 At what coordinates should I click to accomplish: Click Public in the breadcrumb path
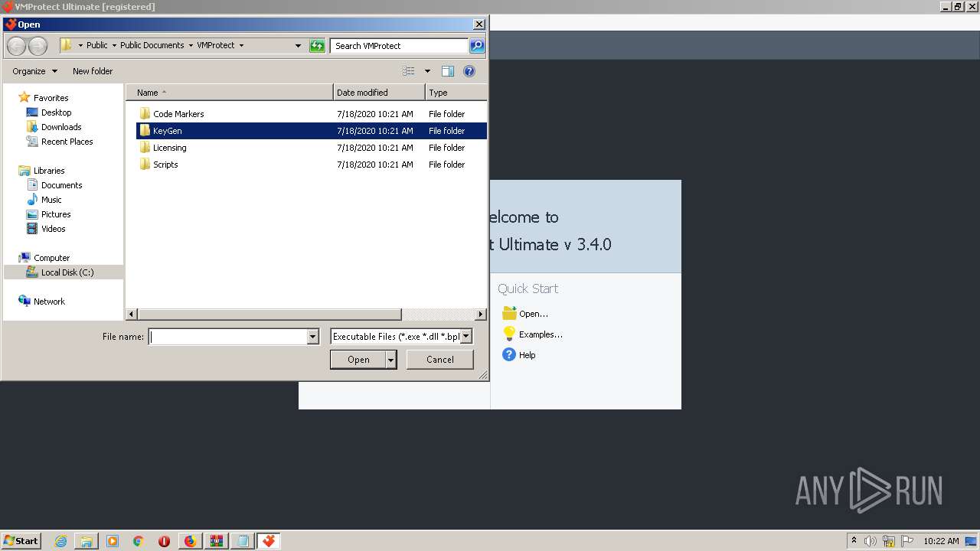coord(97,45)
